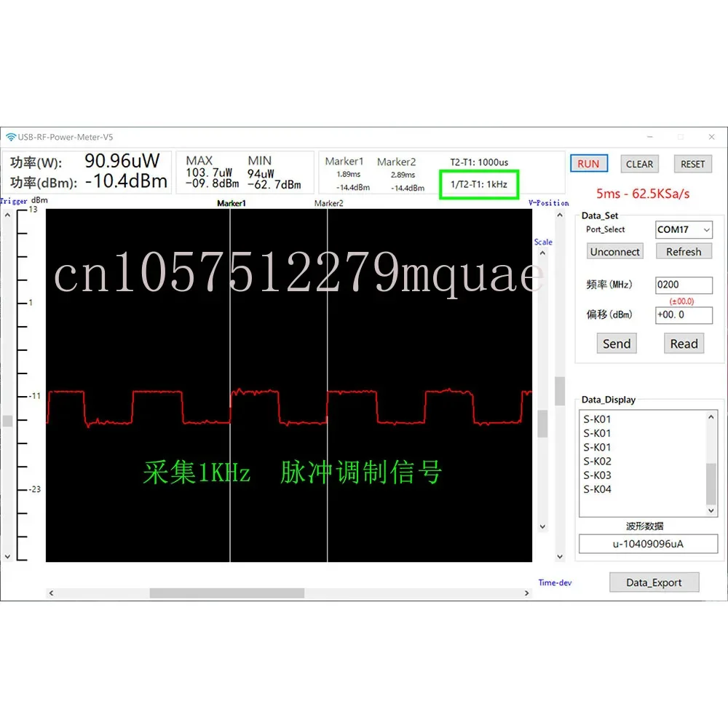Image resolution: width=728 pixels, height=728 pixels.
Task: Refresh the port list
Action: (x=684, y=252)
